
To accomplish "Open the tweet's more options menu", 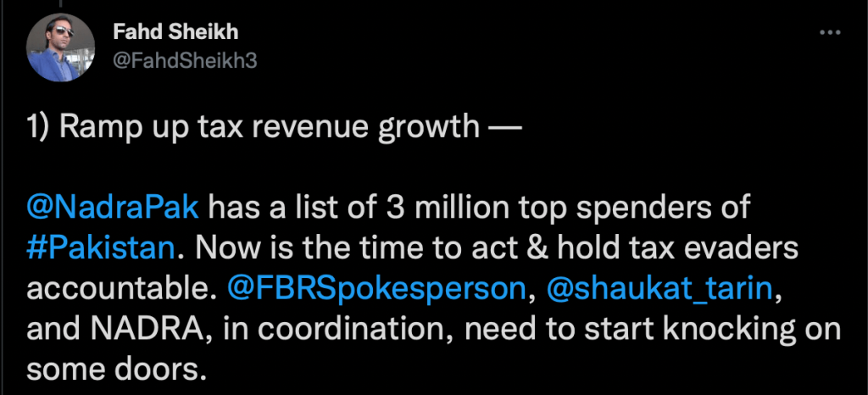I will [830, 33].
